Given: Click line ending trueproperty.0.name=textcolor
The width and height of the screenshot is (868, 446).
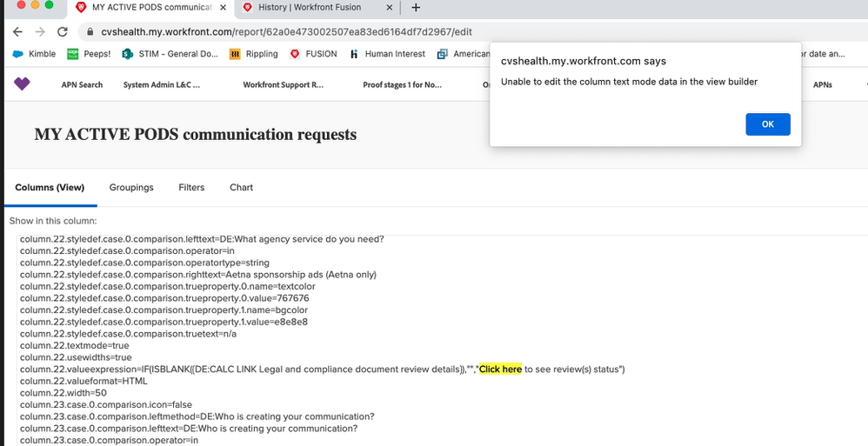Looking at the screenshot, I should pos(168,286).
